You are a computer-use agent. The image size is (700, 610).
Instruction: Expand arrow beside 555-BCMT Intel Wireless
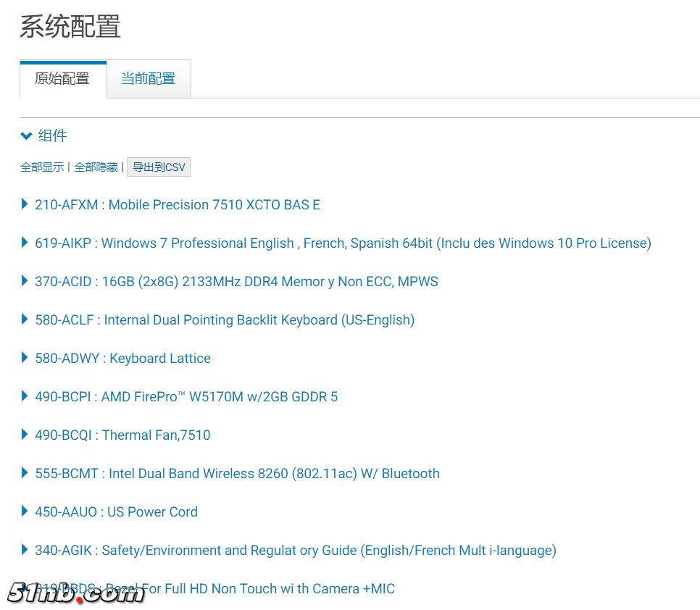pos(25,473)
